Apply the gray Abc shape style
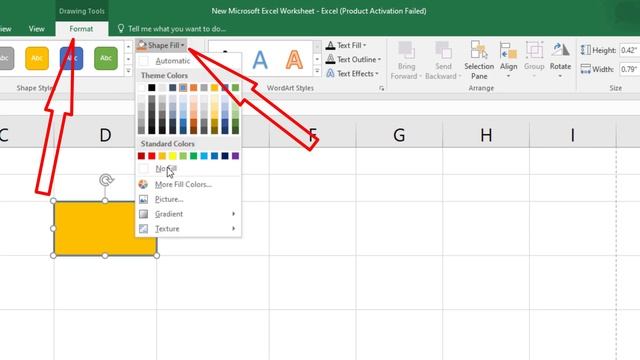The width and height of the screenshot is (640, 360). coord(6,58)
